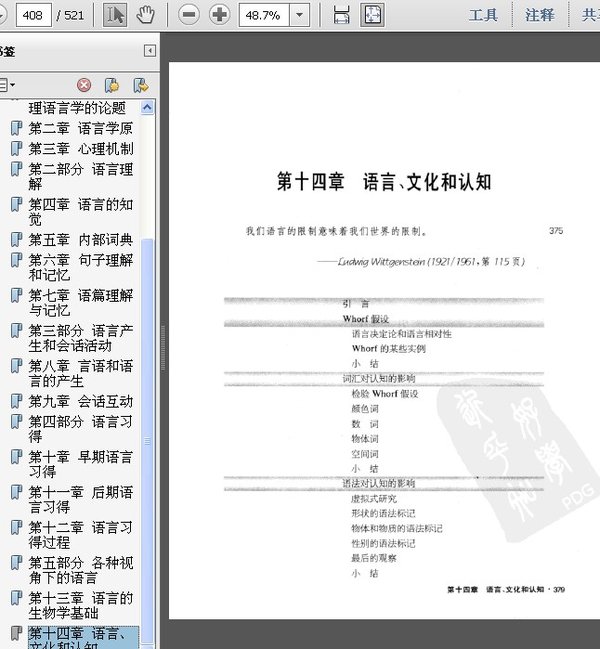Open bookmark 第七章 语篇理解与记忆
The height and width of the screenshot is (649, 600).
(x=81, y=303)
